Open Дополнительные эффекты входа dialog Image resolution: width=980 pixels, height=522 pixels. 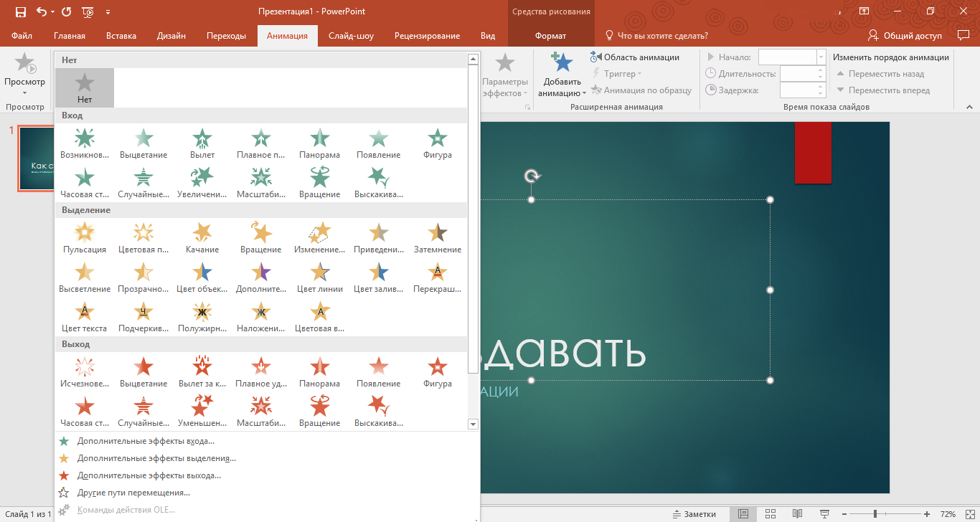(x=146, y=441)
